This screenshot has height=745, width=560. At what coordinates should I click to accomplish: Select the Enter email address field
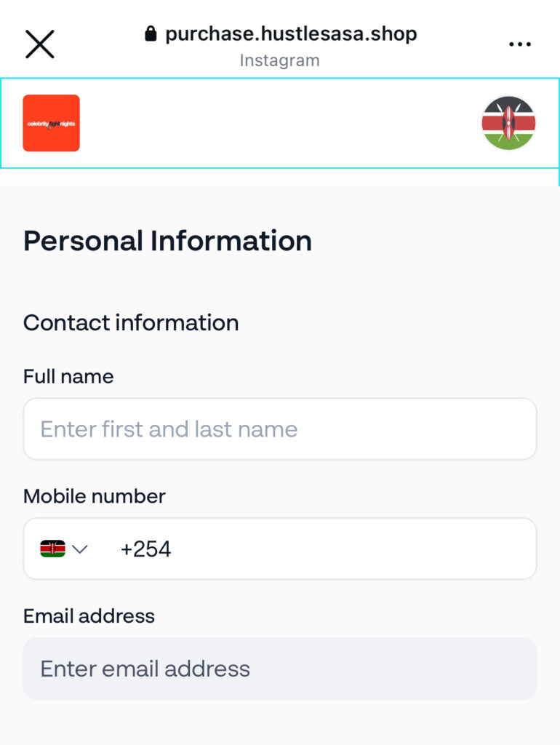coord(280,669)
